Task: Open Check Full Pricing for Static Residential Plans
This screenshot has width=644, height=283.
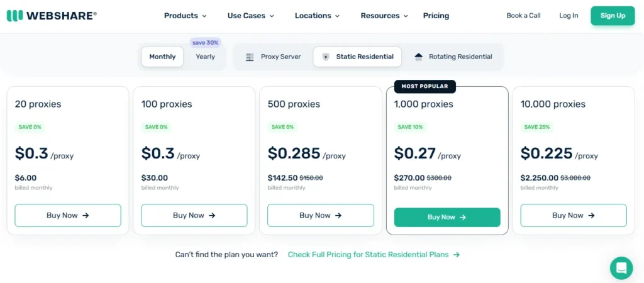Action: pyautogui.click(x=374, y=255)
